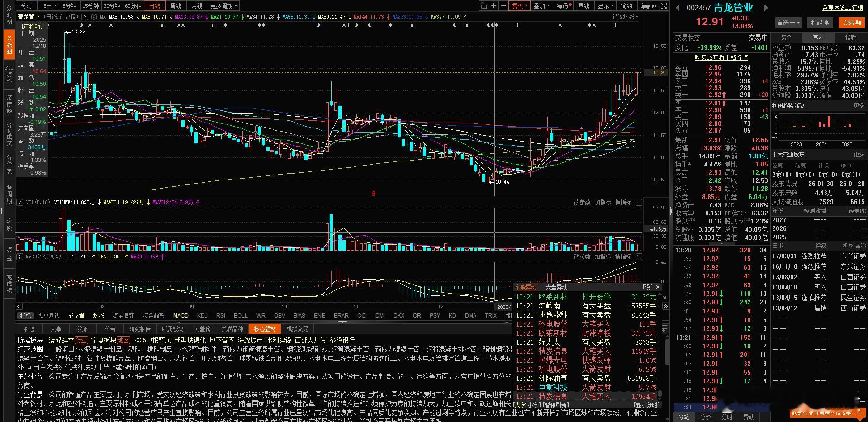
Task: Open MACD indicator help question mark
Action: click(x=20, y=256)
